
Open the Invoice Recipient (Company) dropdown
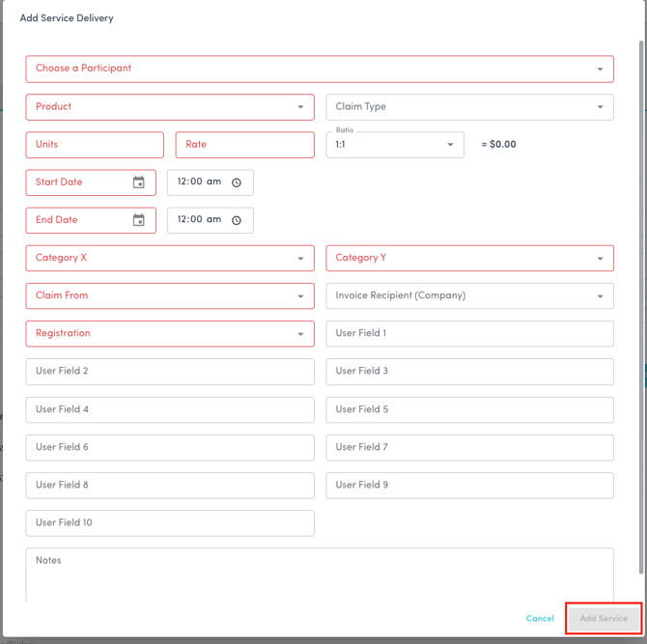coord(469,295)
